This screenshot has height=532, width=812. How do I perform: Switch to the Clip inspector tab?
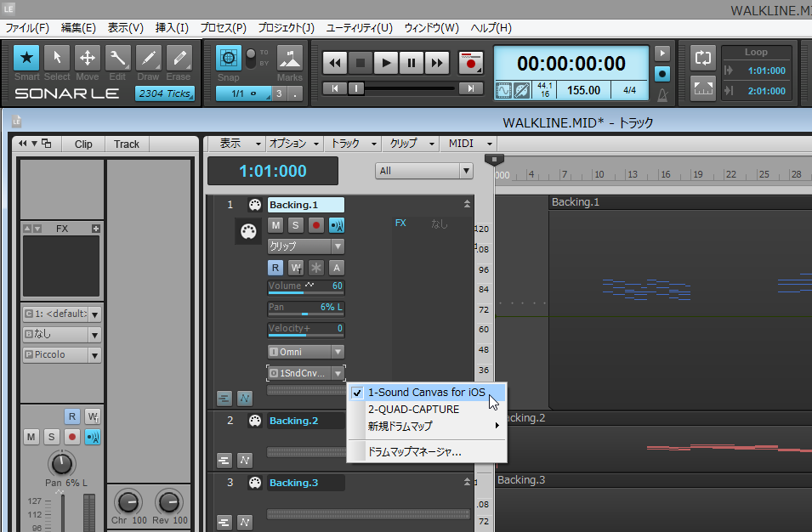pyautogui.click(x=83, y=144)
